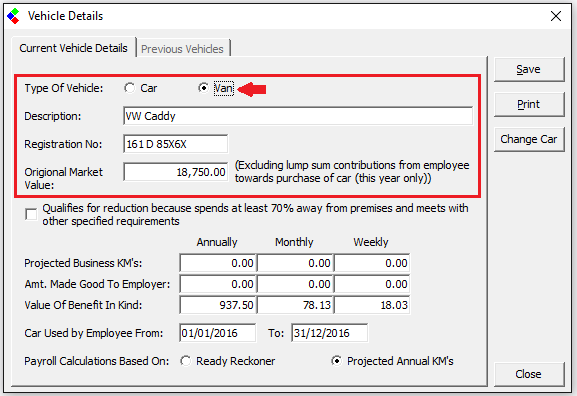
Task: Click annual Amt. Made Good field
Action: point(218,284)
